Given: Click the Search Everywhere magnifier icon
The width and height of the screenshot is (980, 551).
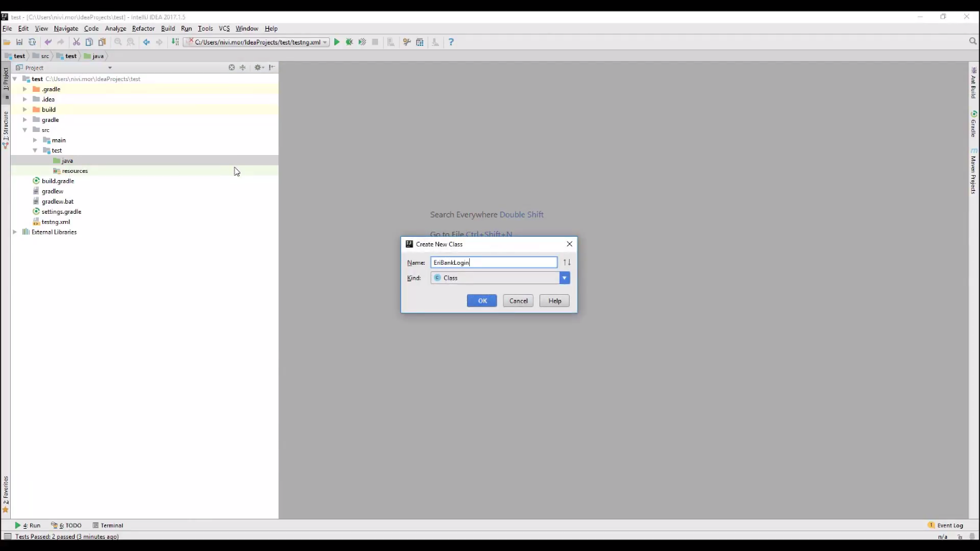Looking at the screenshot, I should (x=973, y=42).
